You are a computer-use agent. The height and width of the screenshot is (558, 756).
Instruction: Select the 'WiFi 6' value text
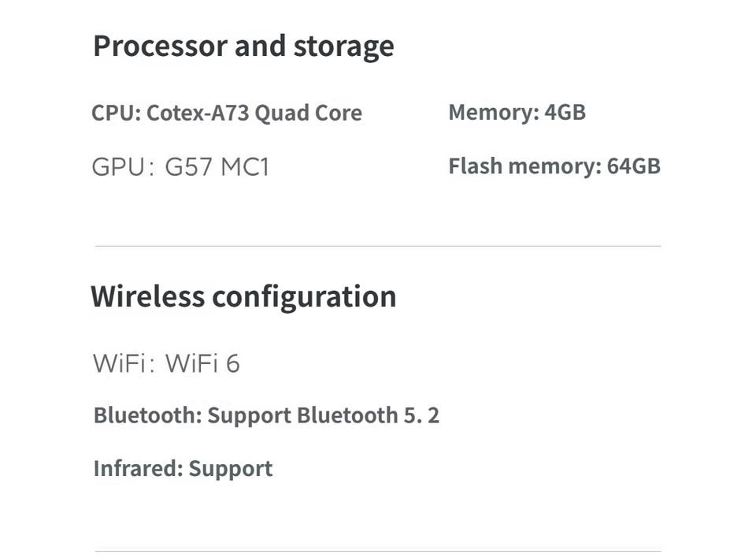coord(202,363)
